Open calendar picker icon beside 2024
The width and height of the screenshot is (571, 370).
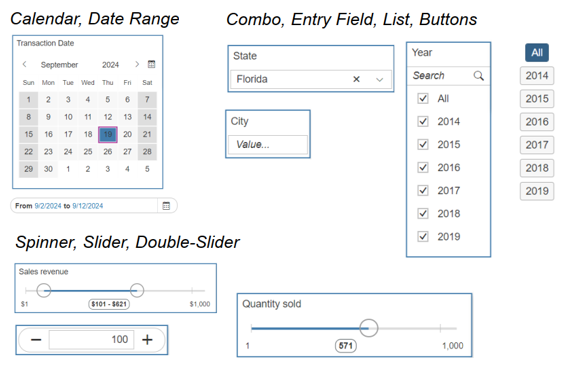pyautogui.click(x=151, y=64)
